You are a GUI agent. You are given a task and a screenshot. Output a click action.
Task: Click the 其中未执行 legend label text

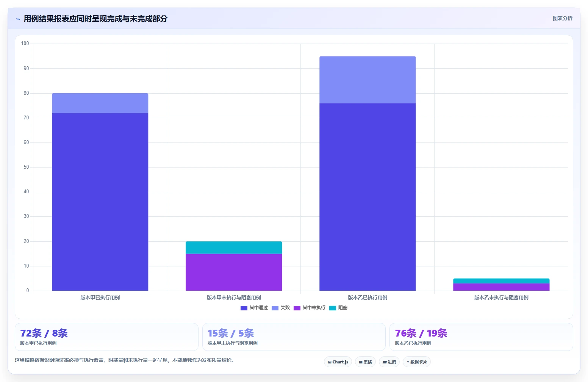[314, 308]
